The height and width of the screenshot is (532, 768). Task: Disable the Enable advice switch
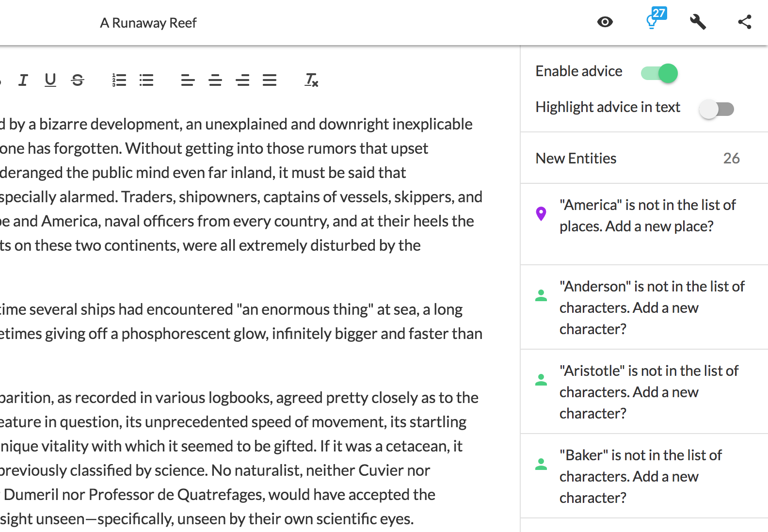pos(659,73)
